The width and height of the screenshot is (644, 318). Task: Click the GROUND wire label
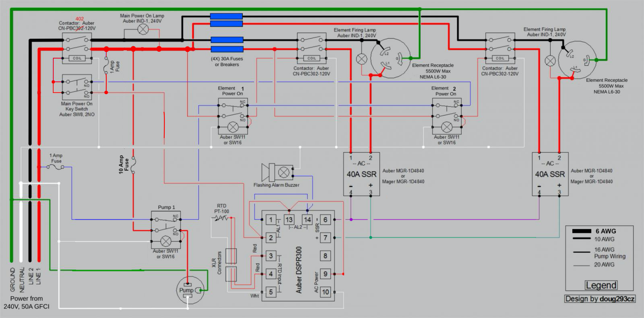12,280
